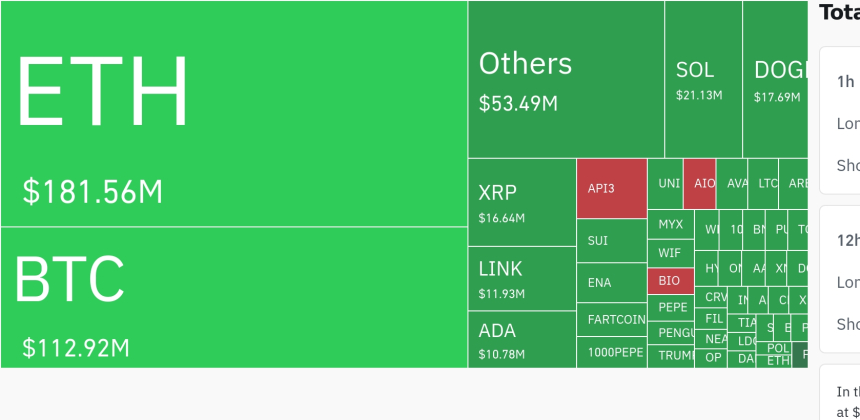Click the WIF tile
860x420 pixels.
670,253
